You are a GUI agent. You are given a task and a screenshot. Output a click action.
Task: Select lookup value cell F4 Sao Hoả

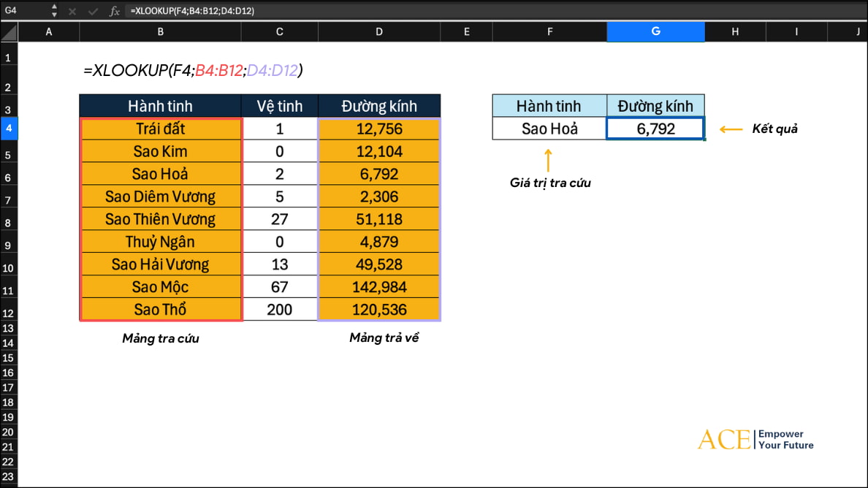pos(549,129)
